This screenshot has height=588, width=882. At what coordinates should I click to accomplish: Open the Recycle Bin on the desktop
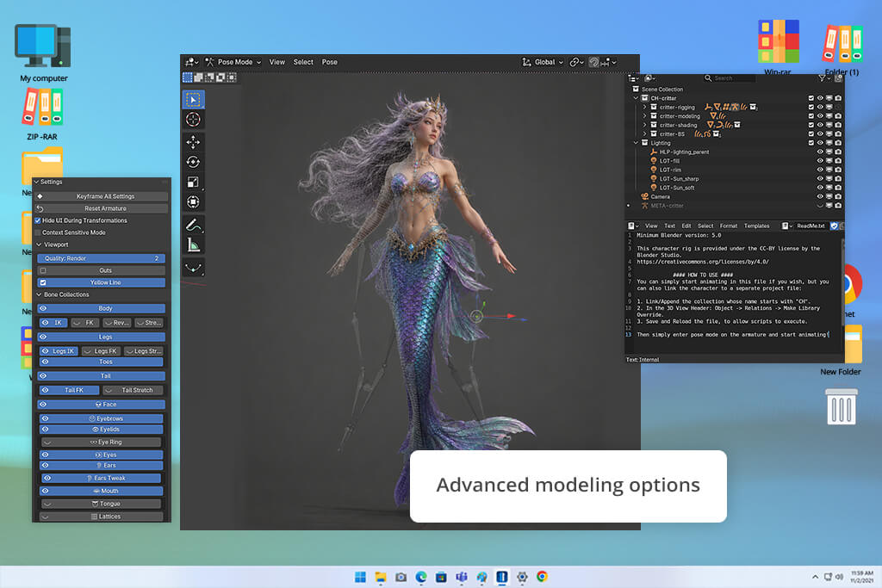click(842, 406)
